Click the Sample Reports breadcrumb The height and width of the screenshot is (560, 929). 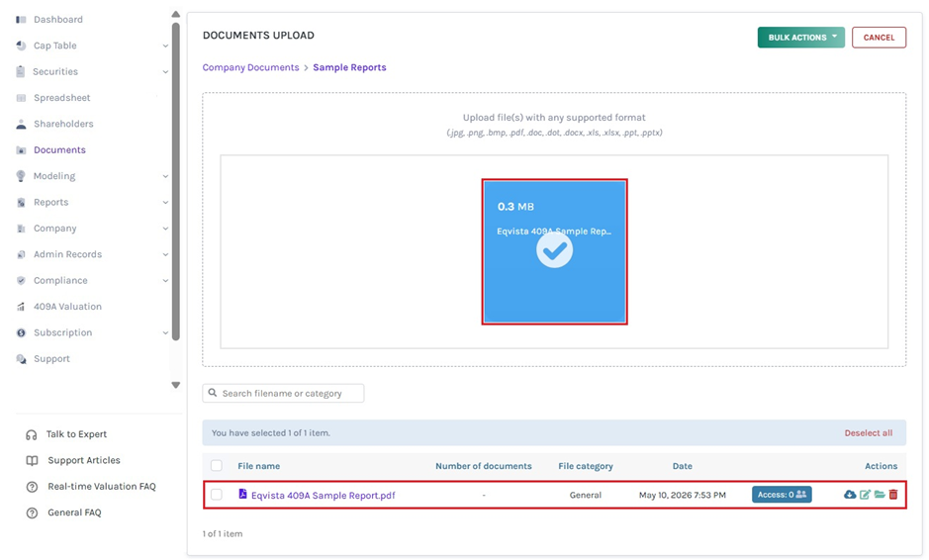pyautogui.click(x=349, y=67)
